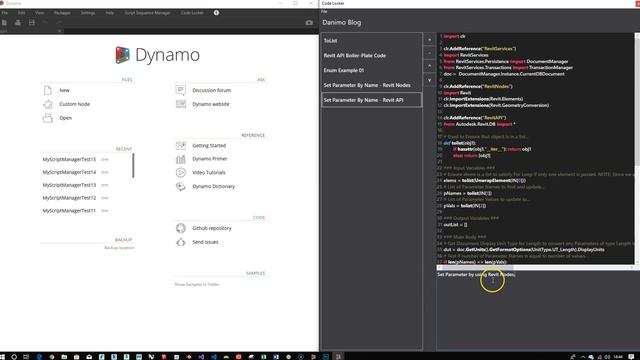The height and width of the screenshot is (360, 640).
Task: Open recent file MyScriptManagerTest13
Action: 69,185
